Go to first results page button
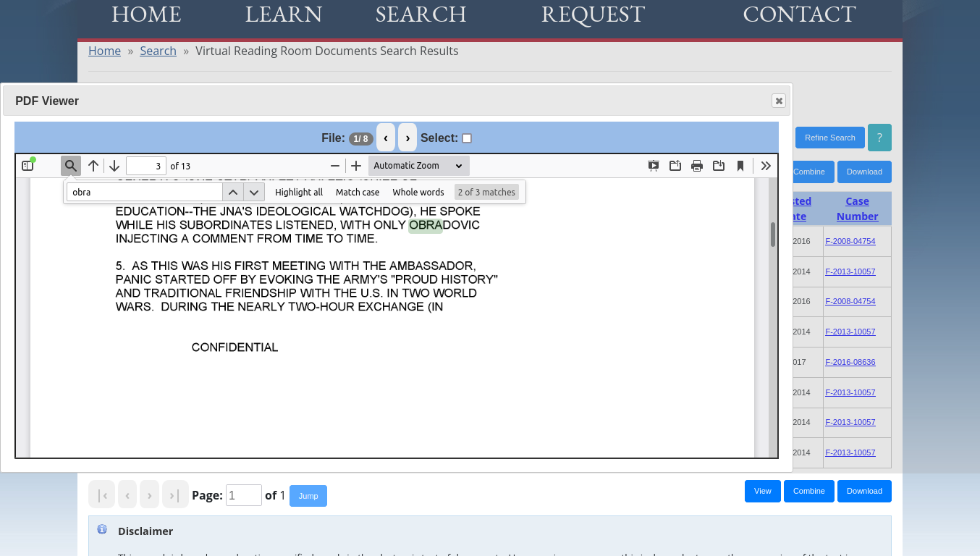980x556 pixels. [102, 495]
